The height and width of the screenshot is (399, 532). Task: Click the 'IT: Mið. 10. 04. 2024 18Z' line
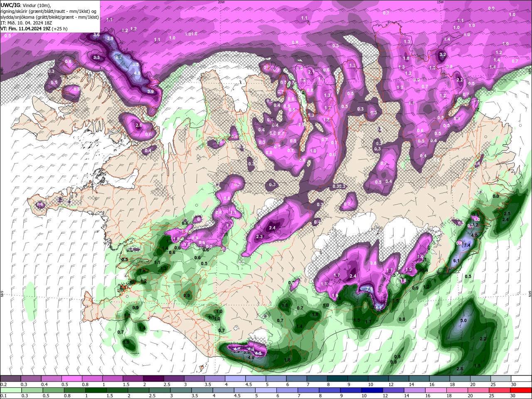click(26, 23)
